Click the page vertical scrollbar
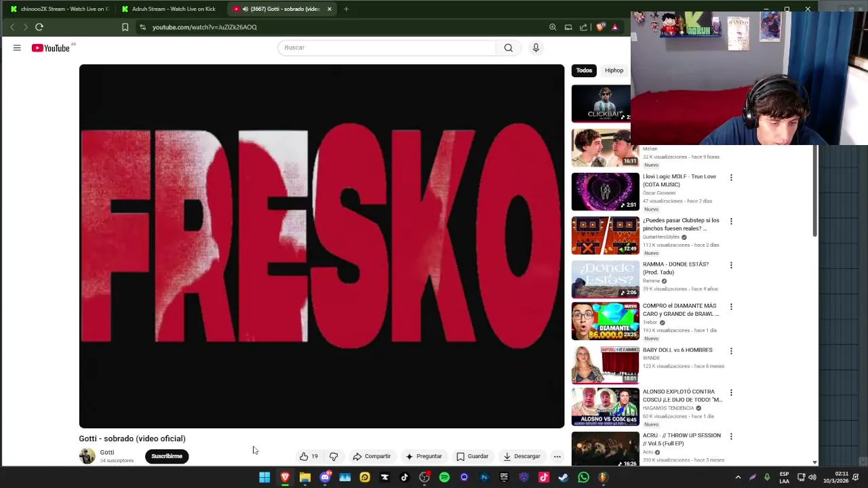 (x=814, y=190)
